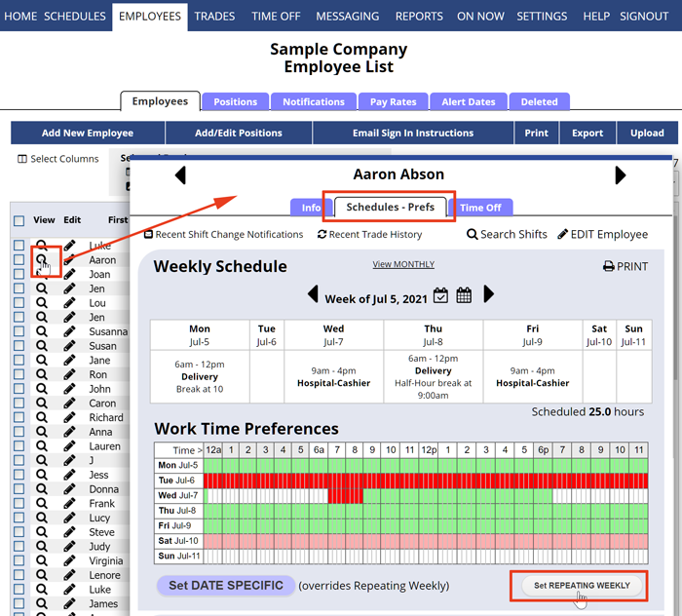Edit Luke with the top row pencil icon
Viewport: 682px width, 616px height.
[x=69, y=246]
